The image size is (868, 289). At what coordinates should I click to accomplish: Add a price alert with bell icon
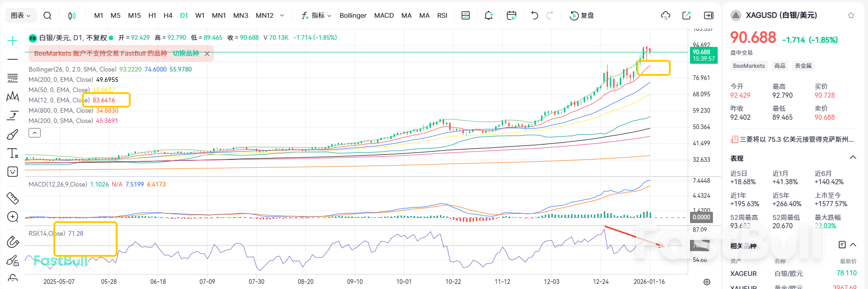coord(489,15)
